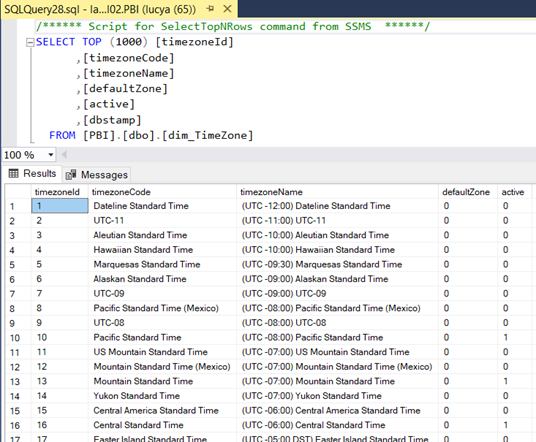Click [timezoneCode] in the query editor
This screenshot has width=536, height=442.
pyautogui.click(x=129, y=58)
